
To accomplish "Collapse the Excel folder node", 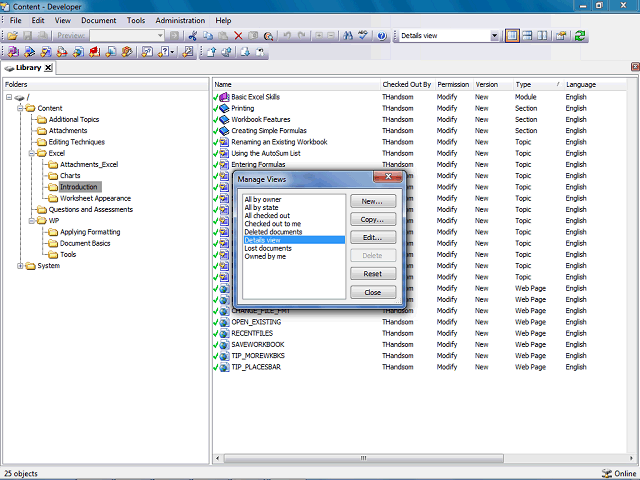I will point(31,153).
